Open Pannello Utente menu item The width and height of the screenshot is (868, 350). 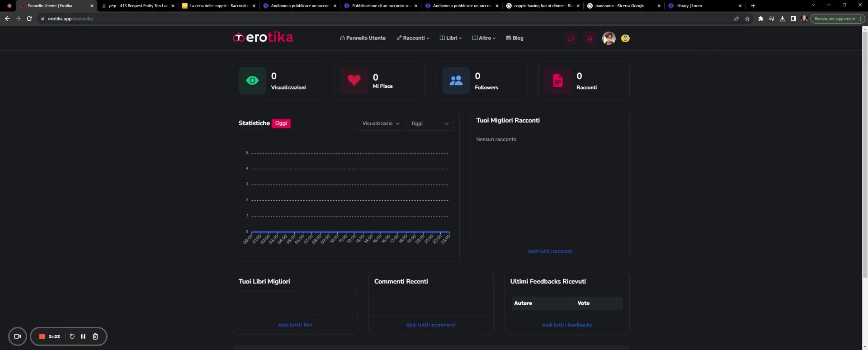click(363, 38)
